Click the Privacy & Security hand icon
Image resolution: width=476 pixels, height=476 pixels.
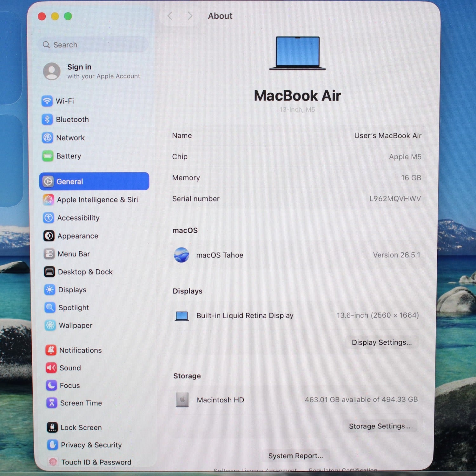(x=53, y=445)
